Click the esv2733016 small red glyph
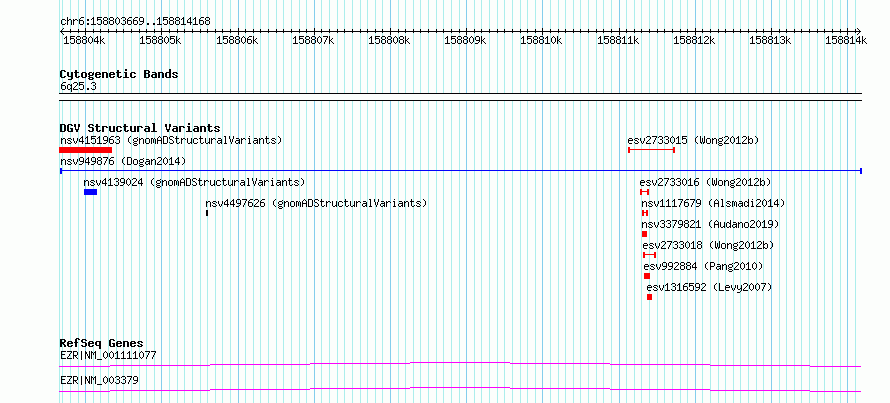Viewport: 890px width, 403px height. [x=644, y=192]
